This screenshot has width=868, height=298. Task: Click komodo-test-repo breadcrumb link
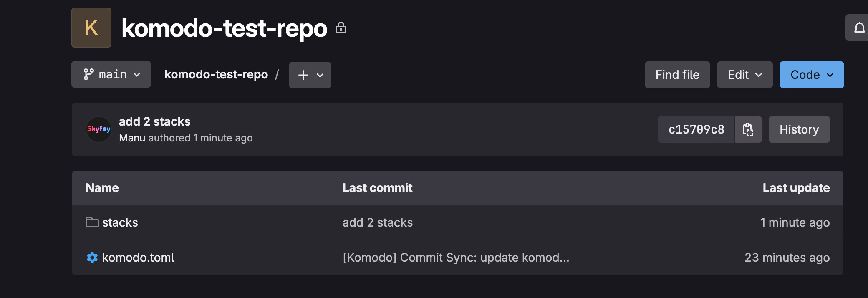click(x=216, y=74)
